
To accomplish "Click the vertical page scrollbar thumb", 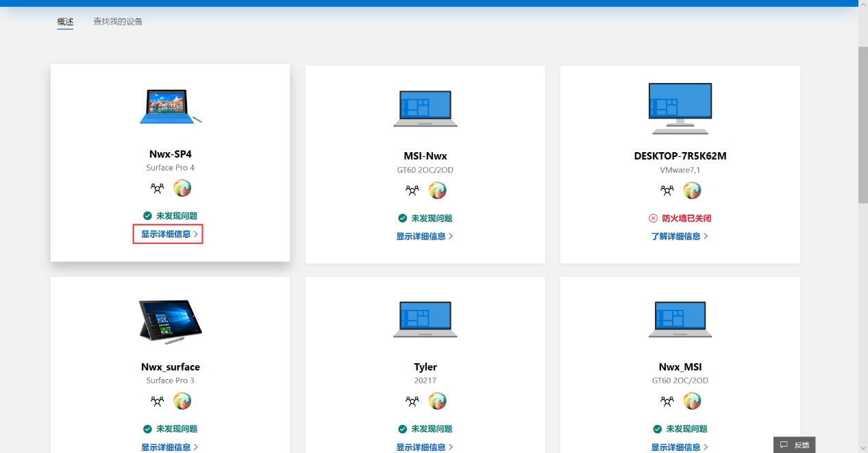I will pos(863,123).
